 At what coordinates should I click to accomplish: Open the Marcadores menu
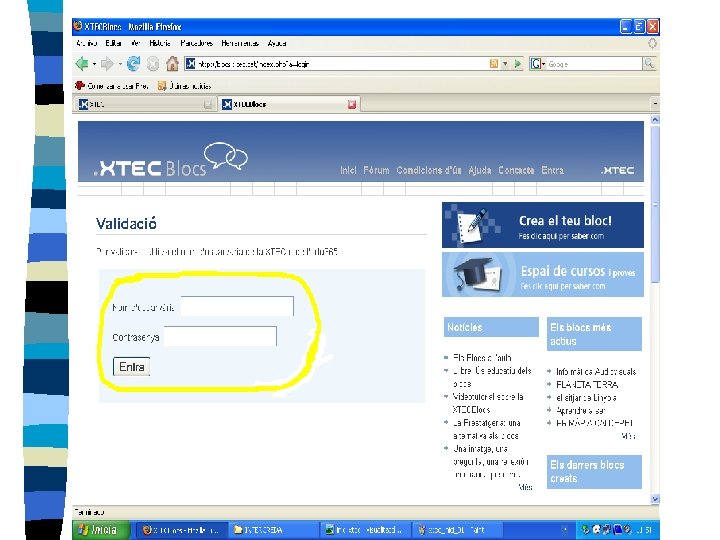point(196,43)
